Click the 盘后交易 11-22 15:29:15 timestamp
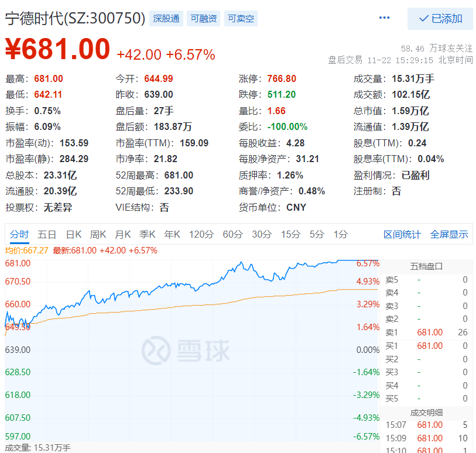 (400, 60)
